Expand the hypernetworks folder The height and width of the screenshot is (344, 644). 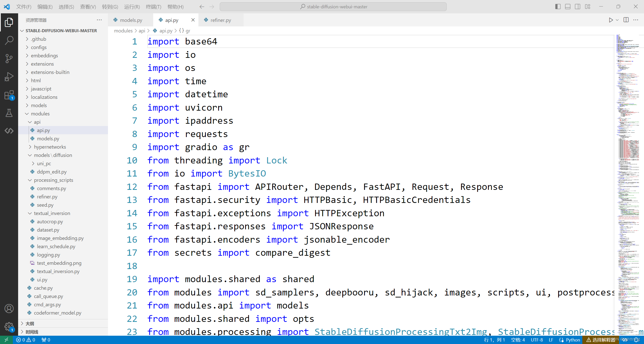[x=50, y=147]
